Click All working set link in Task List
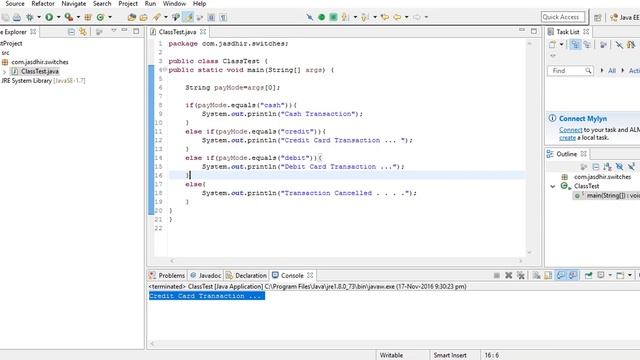This screenshot has width=640, height=360. [x=612, y=71]
